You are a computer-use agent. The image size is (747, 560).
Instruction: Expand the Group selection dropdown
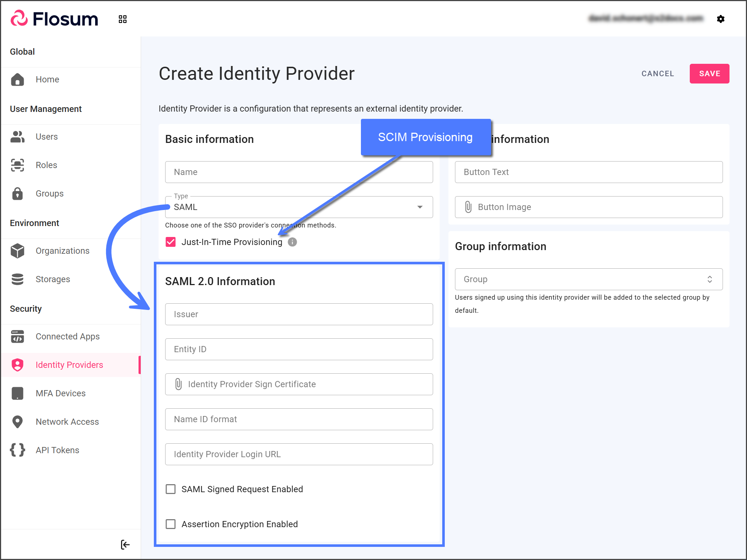(x=588, y=279)
